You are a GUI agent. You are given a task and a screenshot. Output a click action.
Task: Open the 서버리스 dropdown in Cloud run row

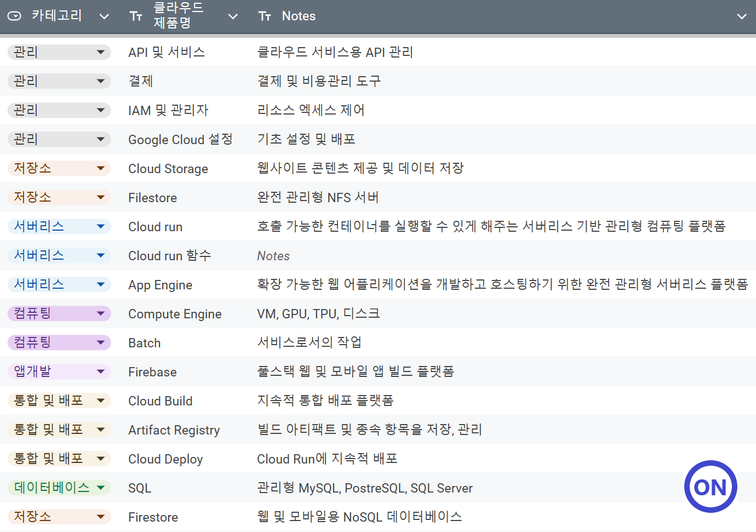tap(59, 226)
